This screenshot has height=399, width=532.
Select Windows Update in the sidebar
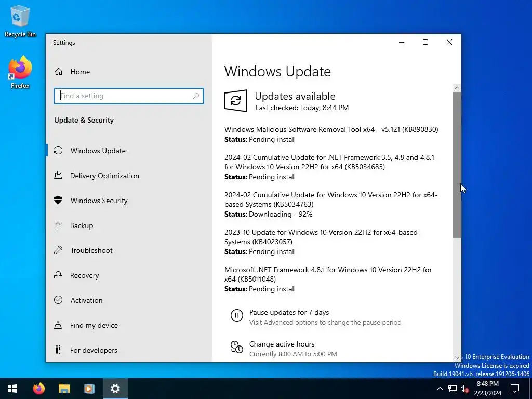(129, 150)
